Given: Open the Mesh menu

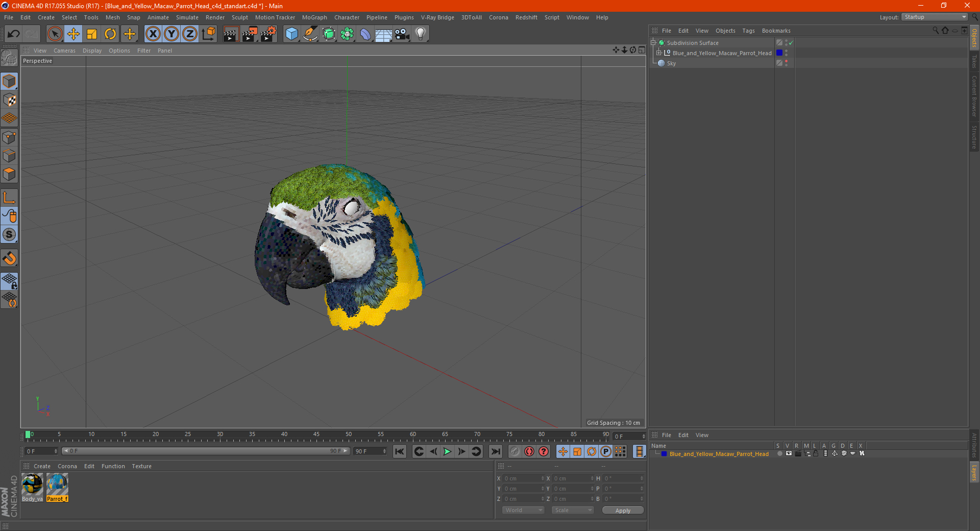Looking at the screenshot, I should [112, 17].
